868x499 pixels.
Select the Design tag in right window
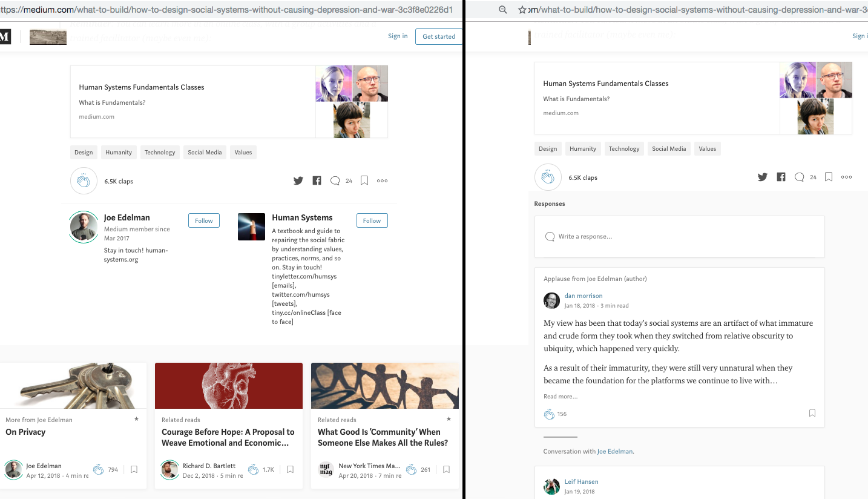(x=548, y=149)
